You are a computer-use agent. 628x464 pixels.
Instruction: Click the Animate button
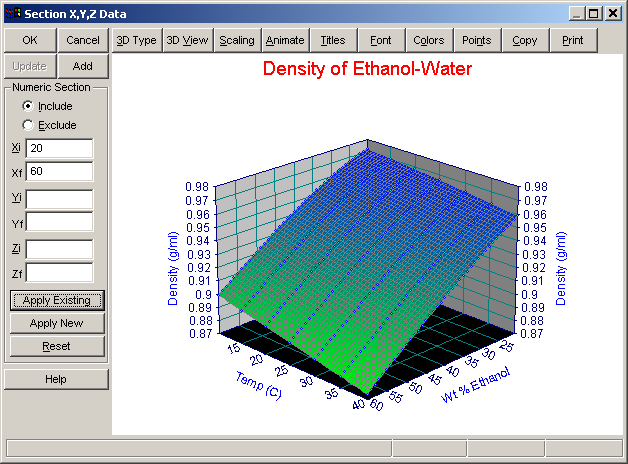click(285, 40)
